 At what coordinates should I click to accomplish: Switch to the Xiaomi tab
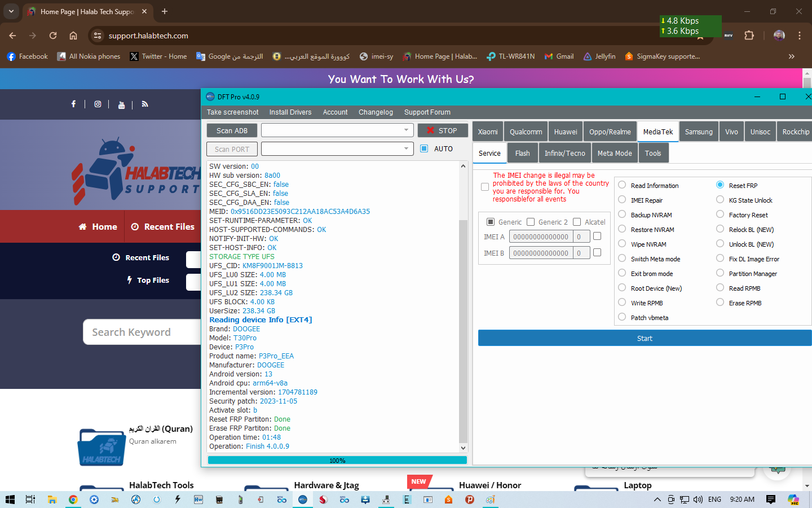488,132
